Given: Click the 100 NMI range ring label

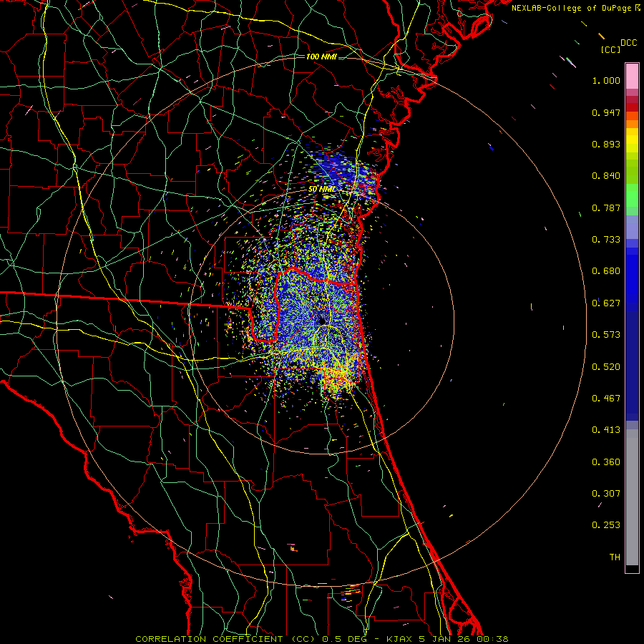Looking at the screenshot, I should click(321, 57).
